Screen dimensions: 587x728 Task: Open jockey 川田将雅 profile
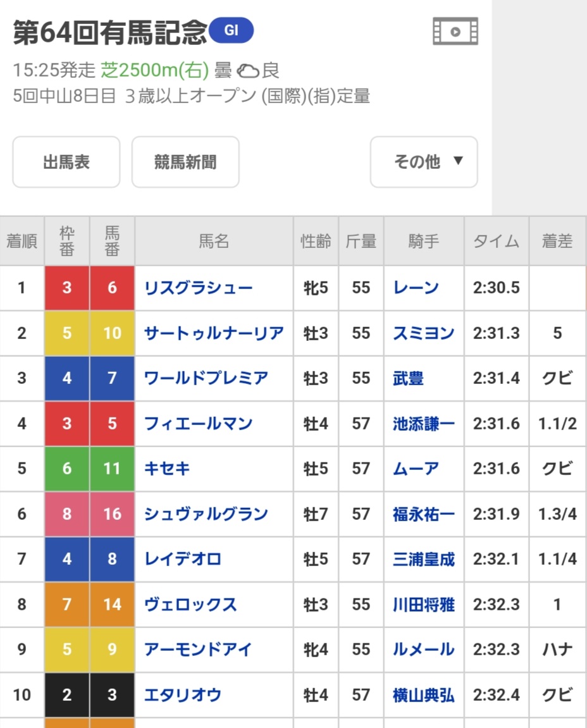pyautogui.click(x=423, y=605)
